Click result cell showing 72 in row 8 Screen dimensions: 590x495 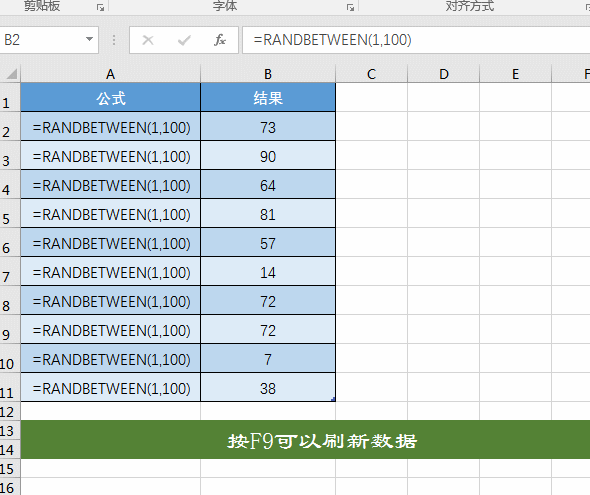pyautogui.click(x=268, y=301)
